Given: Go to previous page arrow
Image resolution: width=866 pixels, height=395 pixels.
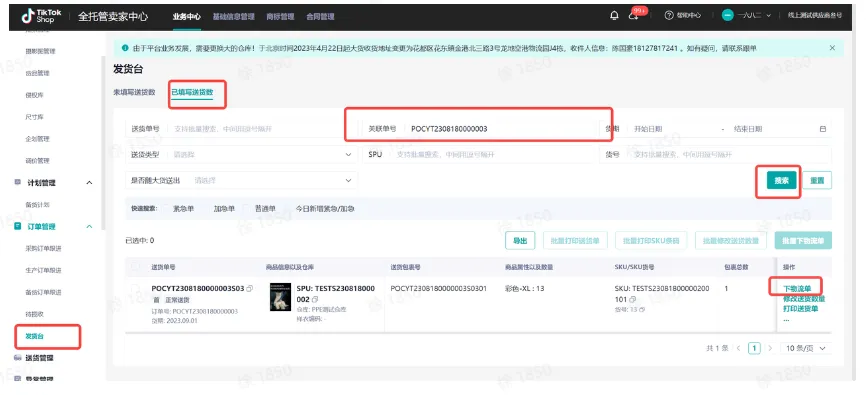Looking at the screenshot, I should 738,348.
